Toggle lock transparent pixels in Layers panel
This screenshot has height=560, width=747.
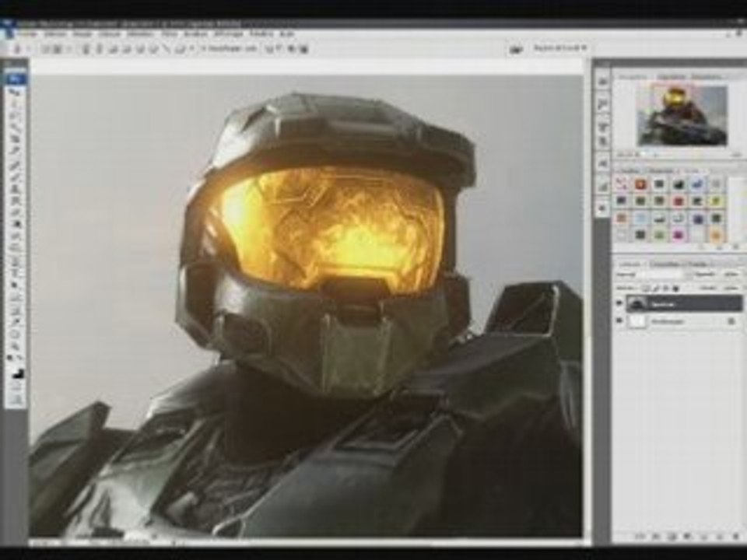[646, 288]
